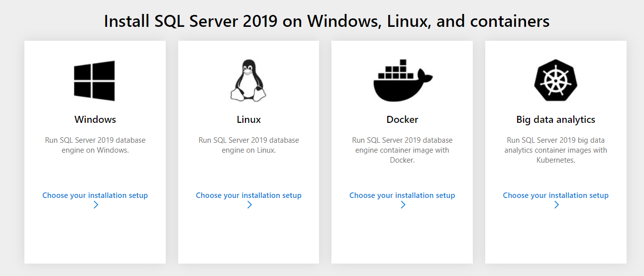Viewport: 644px width, 276px height.
Task: Open Docker installation setup link
Action: click(402, 195)
